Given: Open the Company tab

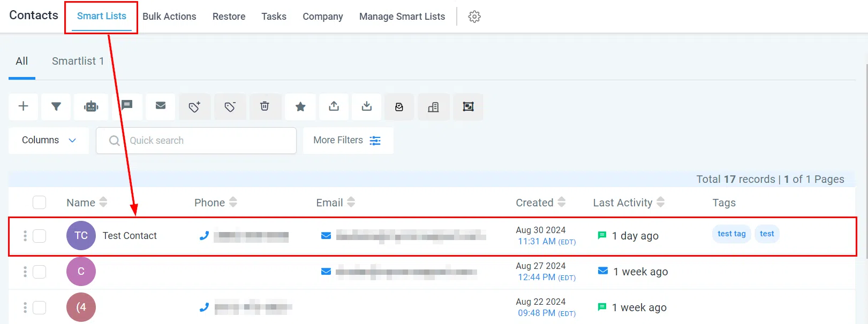Looking at the screenshot, I should click(323, 17).
